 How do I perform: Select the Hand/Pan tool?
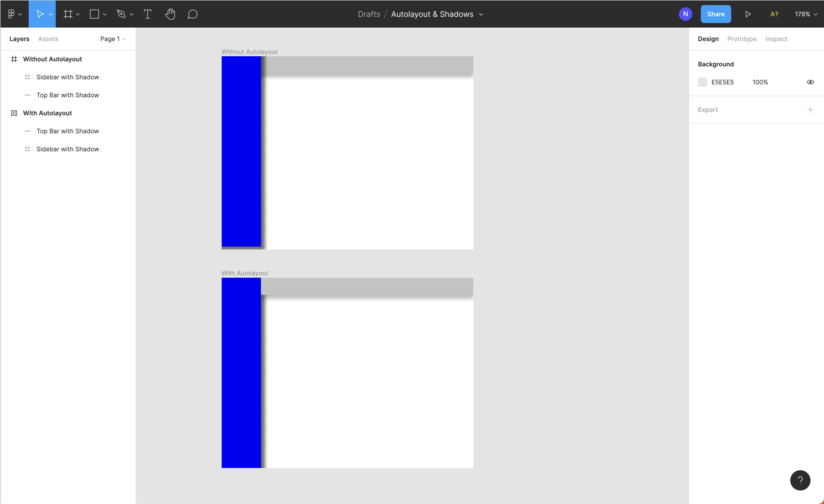[170, 13]
